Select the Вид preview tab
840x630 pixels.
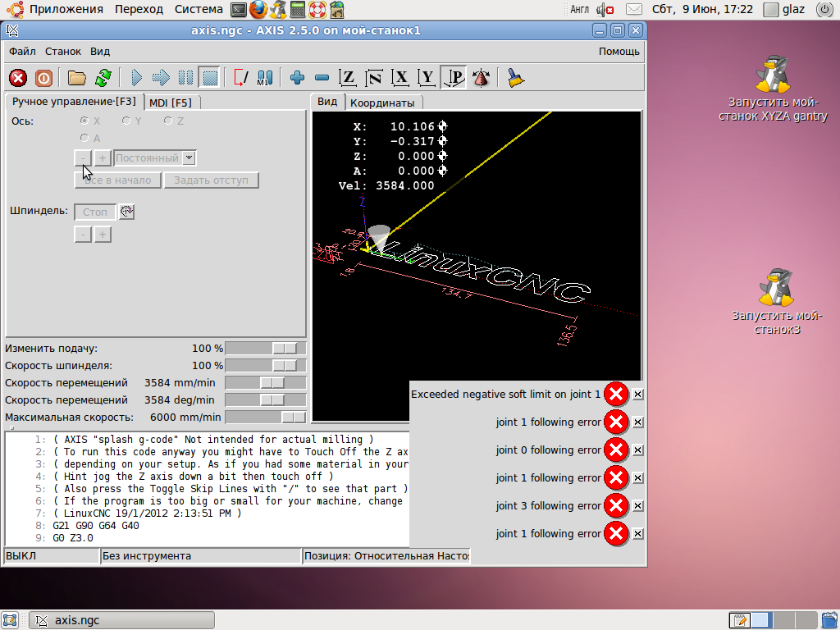pos(327,102)
